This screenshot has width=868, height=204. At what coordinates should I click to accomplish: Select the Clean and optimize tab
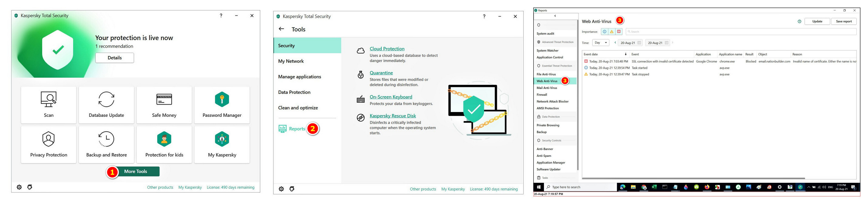[307, 108]
